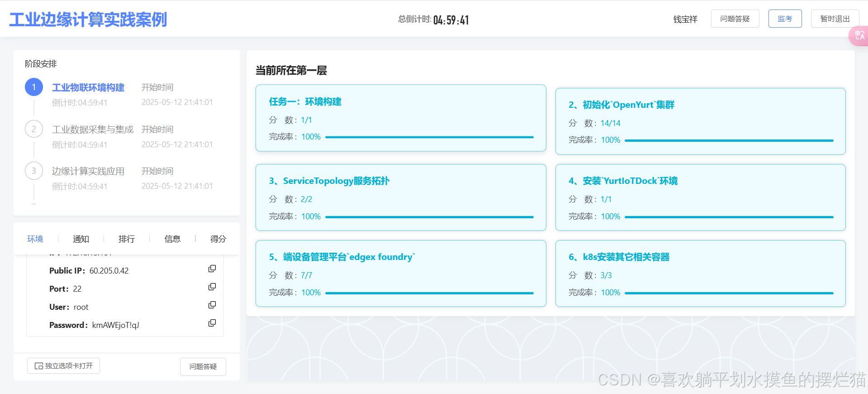Click progress bar of OpenYurt card
Screen dimensions: 868x394
(x=729, y=140)
